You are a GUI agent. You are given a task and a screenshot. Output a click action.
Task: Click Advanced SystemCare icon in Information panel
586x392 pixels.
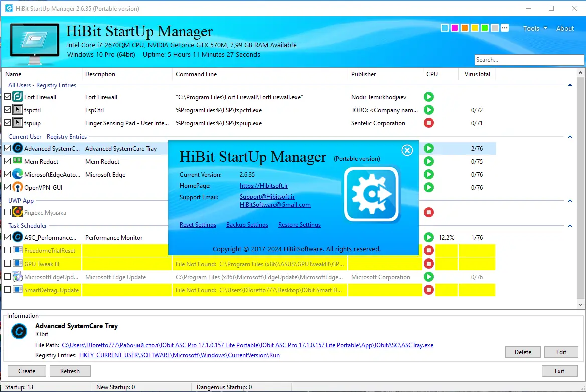coord(19,331)
